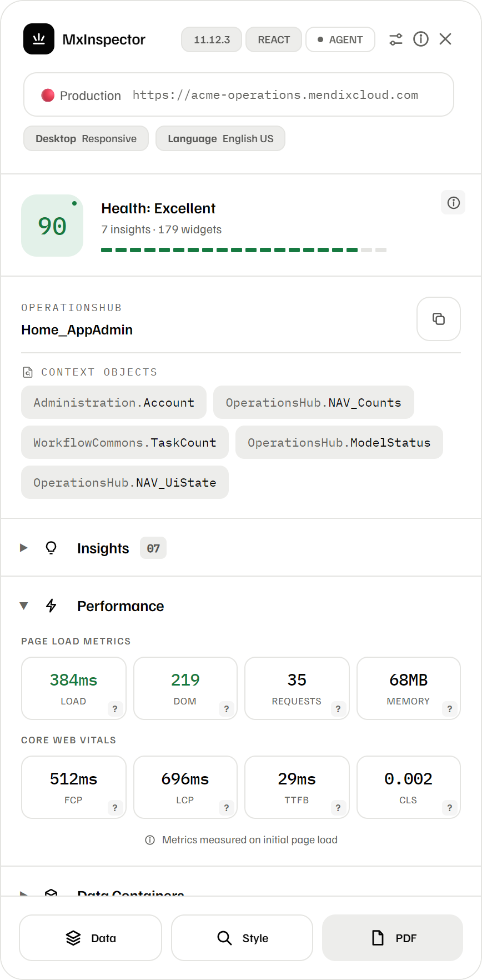The width and height of the screenshot is (482, 980).
Task: Select the Administration.Account context object
Action: click(x=114, y=402)
